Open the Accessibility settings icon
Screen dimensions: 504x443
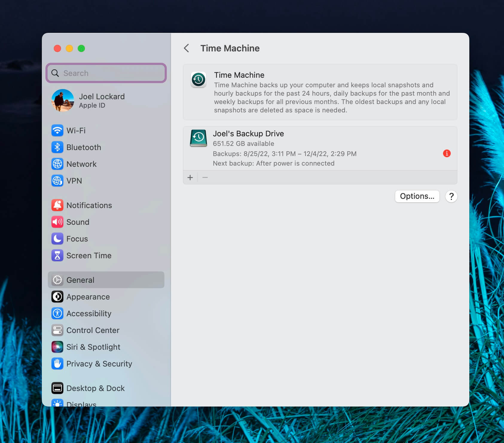[57, 314]
